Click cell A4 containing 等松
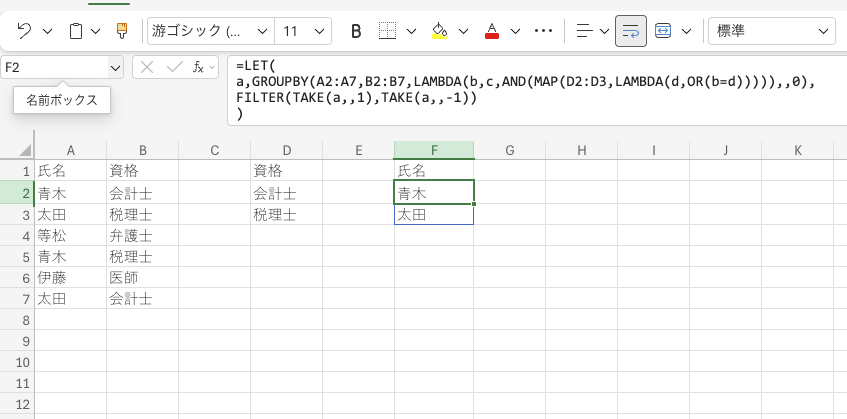The image size is (847, 419). point(71,235)
